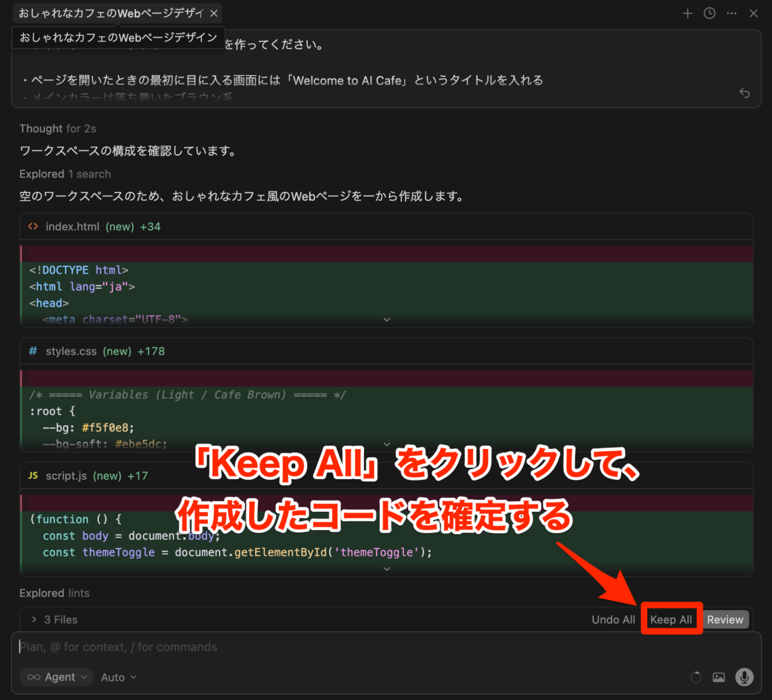Expand the index.html code preview chevron
772x700 pixels.
[x=387, y=319]
